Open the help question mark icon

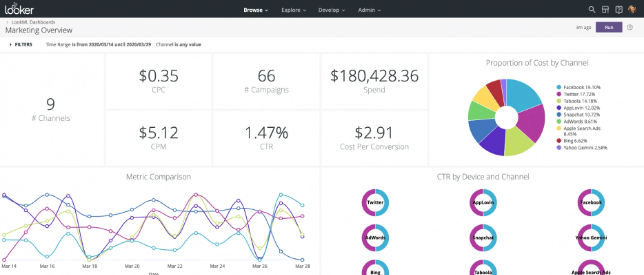[x=619, y=10]
